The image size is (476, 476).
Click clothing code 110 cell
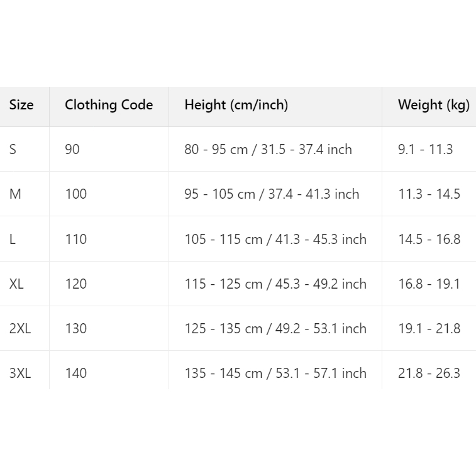75,240
